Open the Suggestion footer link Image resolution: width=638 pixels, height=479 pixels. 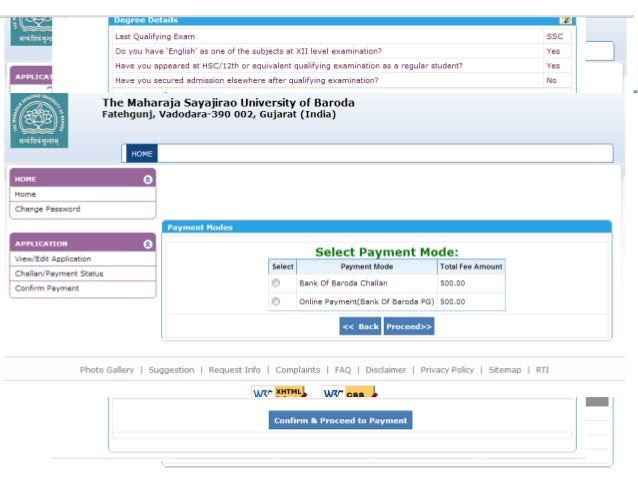point(171,370)
